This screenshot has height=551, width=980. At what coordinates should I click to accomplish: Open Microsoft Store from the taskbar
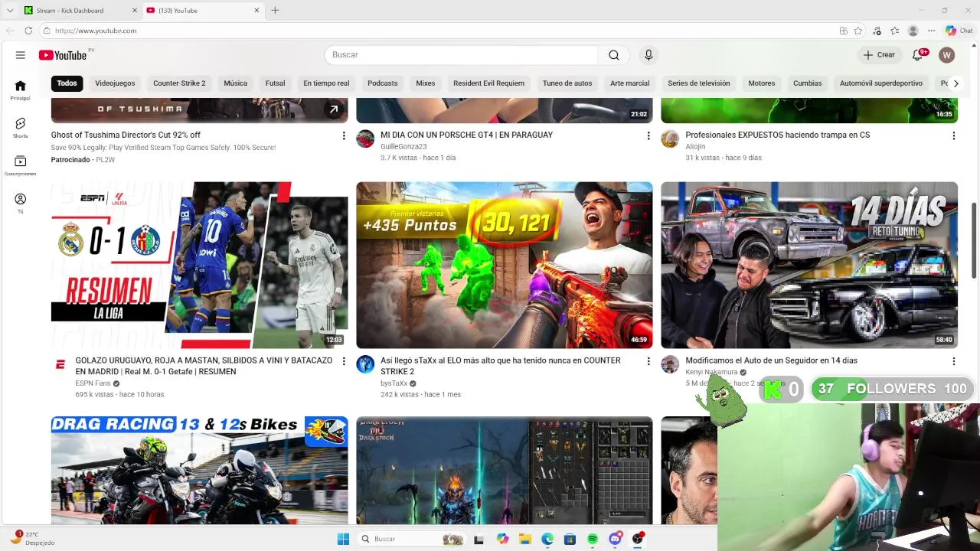pos(570,539)
